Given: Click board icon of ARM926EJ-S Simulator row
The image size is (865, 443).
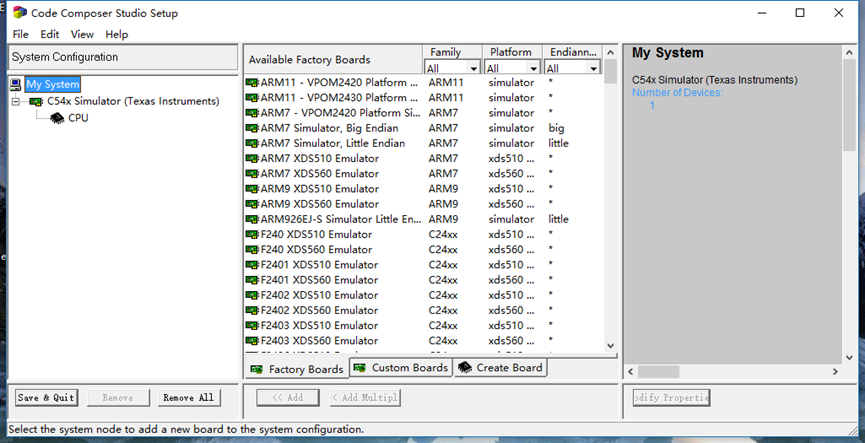Looking at the screenshot, I should click(x=252, y=219).
